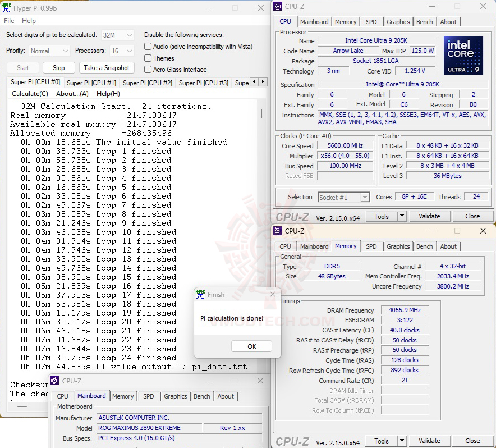Close the Finish dialog with its X

coord(273,294)
